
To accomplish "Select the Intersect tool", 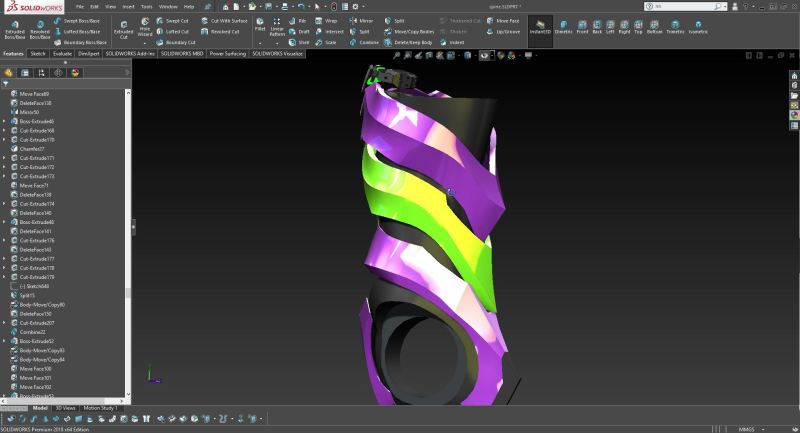I will [x=330, y=32].
